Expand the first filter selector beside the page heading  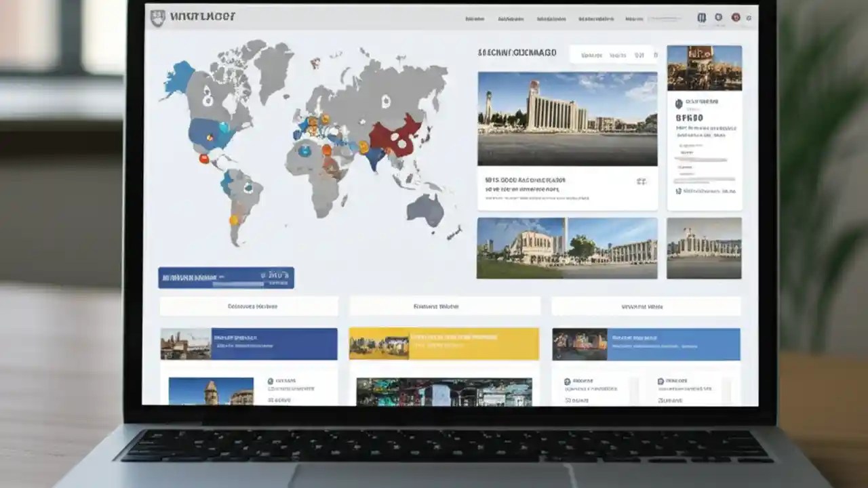tap(593, 54)
